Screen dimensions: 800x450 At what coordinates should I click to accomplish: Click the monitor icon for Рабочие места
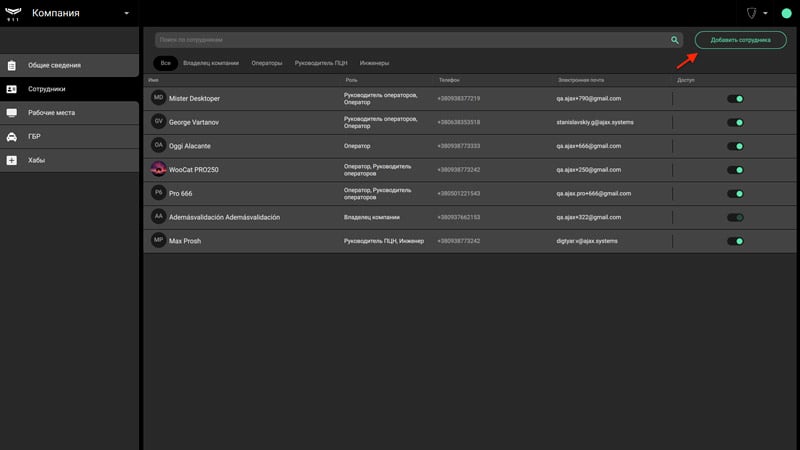pyautogui.click(x=12, y=113)
